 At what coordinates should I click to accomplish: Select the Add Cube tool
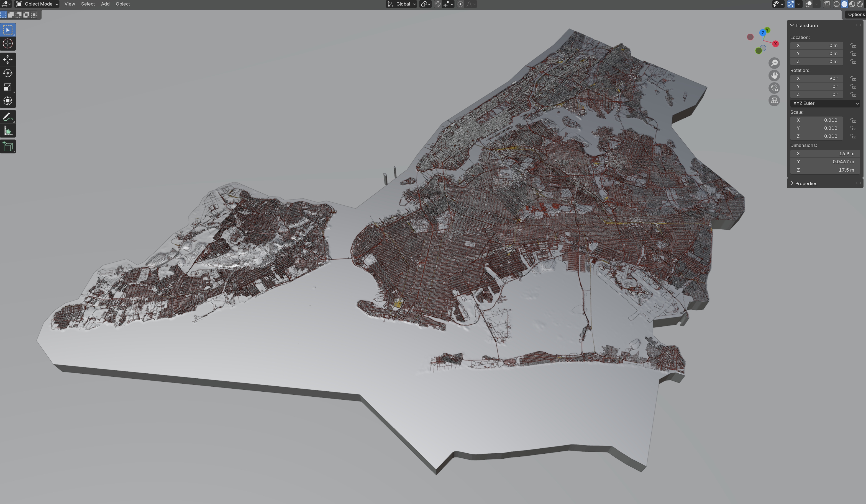click(x=7, y=147)
